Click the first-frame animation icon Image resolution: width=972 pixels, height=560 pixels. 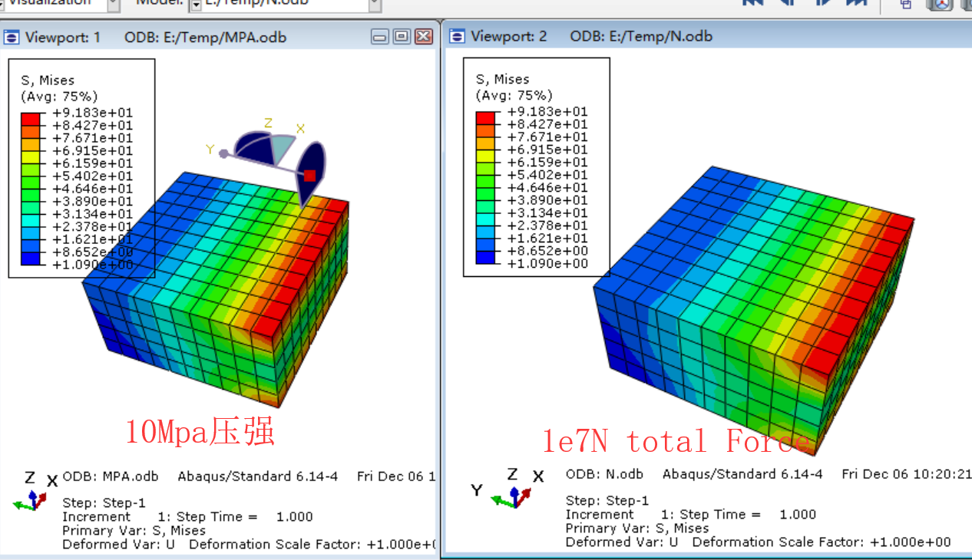pyautogui.click(x=752, y=4)
